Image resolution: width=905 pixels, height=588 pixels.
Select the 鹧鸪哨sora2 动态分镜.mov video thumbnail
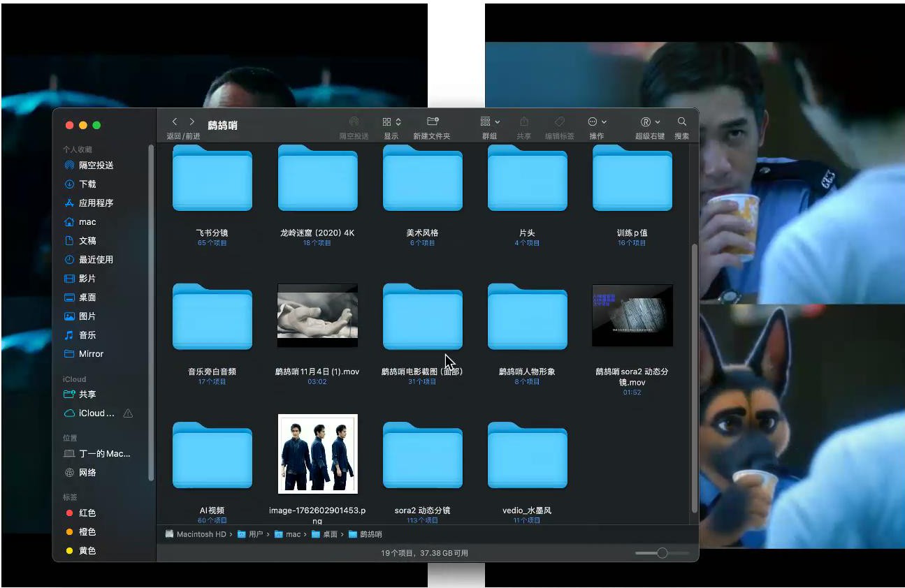[x=632, y=315]
